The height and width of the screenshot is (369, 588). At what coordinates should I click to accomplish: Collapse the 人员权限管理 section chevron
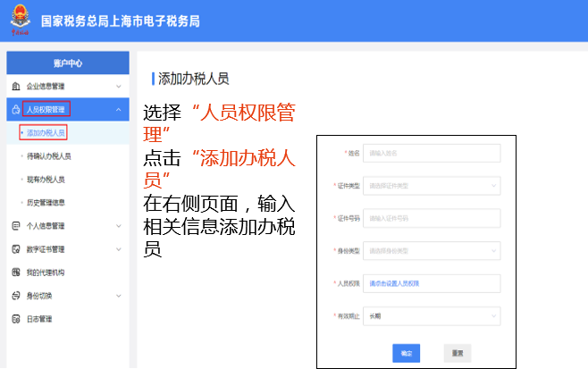[118, 110]
